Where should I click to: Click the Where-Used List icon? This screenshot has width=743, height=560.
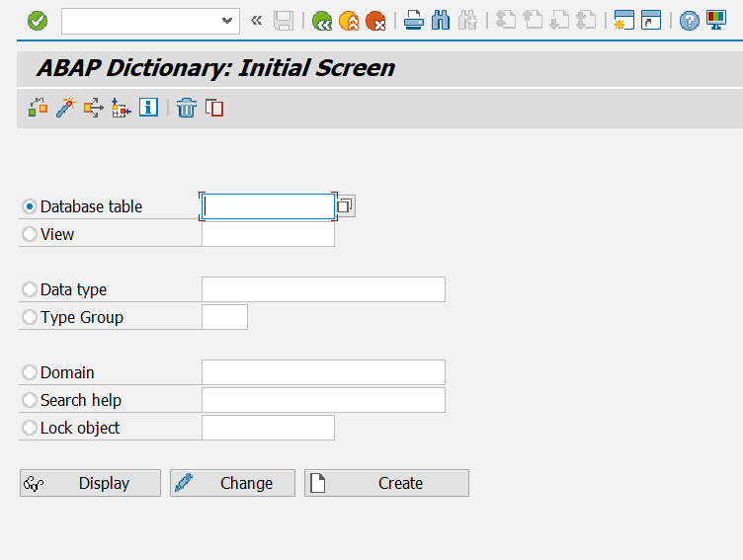pos(93,108)
